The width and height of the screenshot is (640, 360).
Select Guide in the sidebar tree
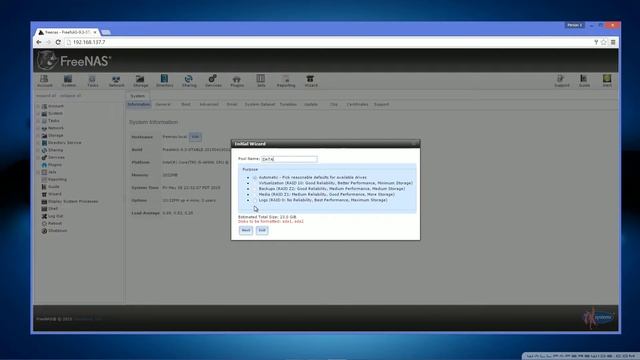pos(53,187)
